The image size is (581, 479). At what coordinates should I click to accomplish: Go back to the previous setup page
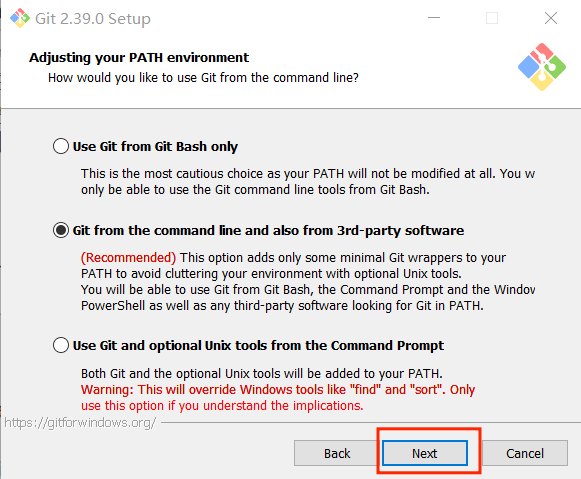point(337,453)
